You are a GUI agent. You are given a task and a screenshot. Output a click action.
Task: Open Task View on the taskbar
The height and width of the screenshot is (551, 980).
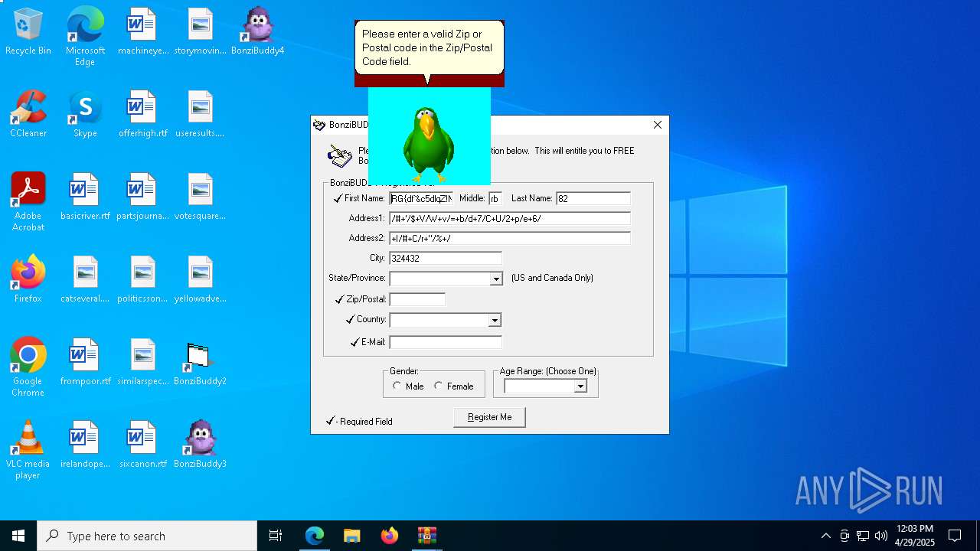[276, 536]
